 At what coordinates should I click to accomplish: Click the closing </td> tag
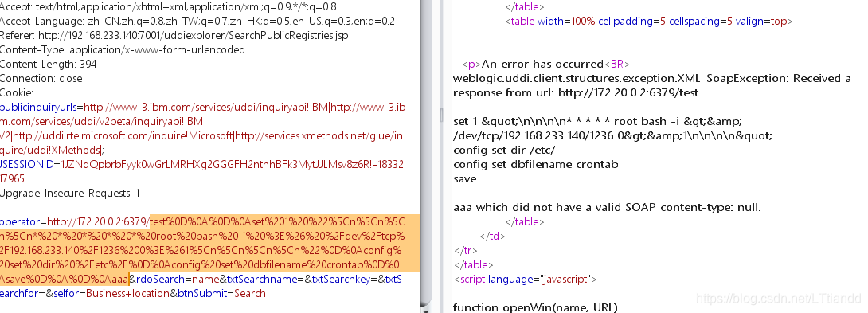click(x=492, y=236)
